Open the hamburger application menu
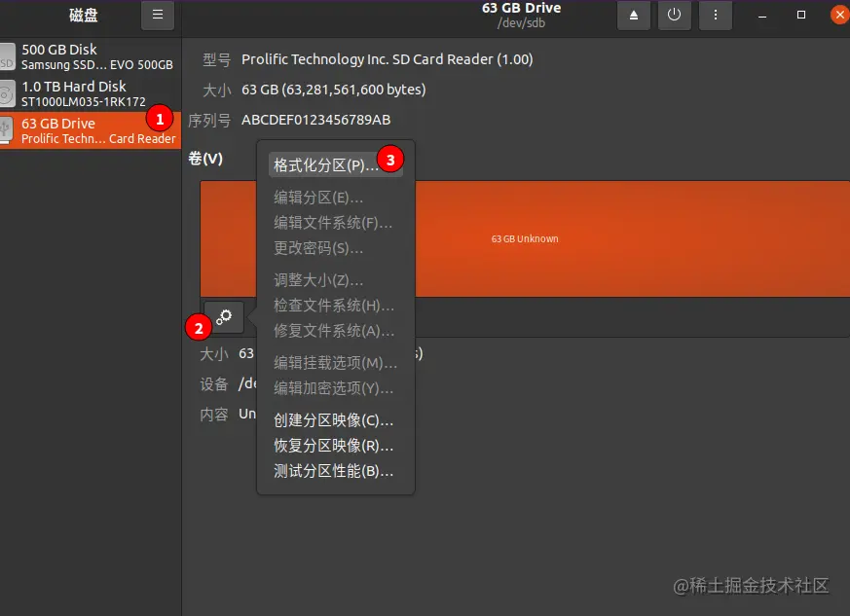This screenshot has height=616, width=850. (x=158, y=16)
